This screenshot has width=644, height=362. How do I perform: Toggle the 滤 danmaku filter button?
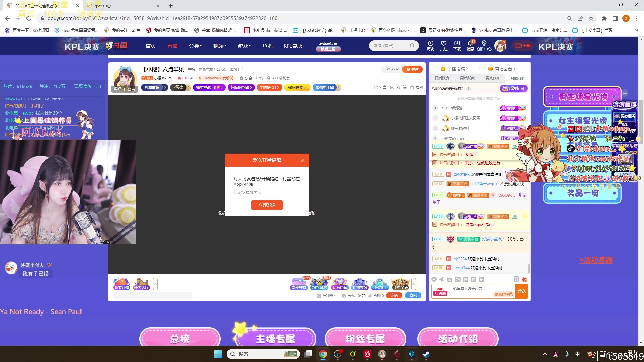516,279
